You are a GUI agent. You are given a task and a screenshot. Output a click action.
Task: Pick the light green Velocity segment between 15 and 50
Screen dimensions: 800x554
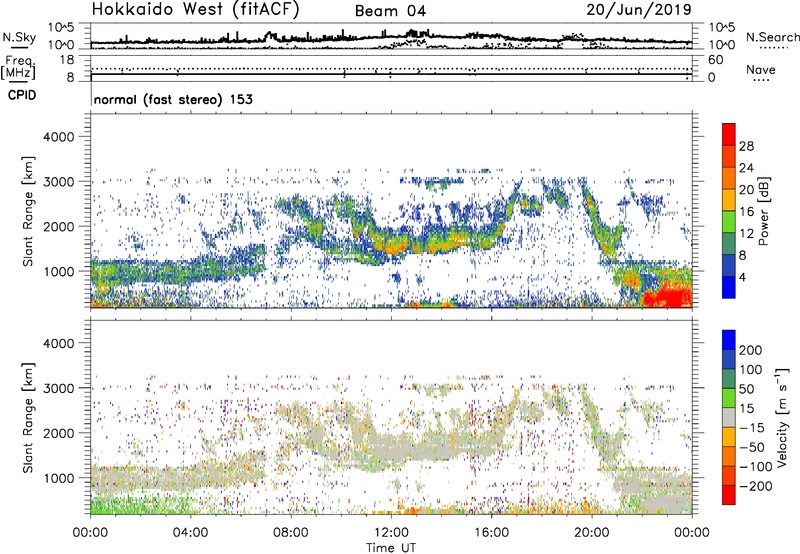point(729,398)
